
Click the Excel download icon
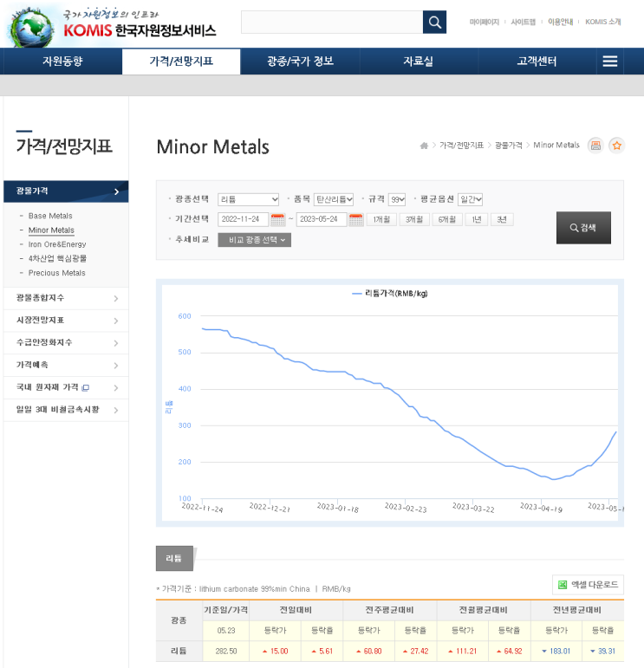563,585
